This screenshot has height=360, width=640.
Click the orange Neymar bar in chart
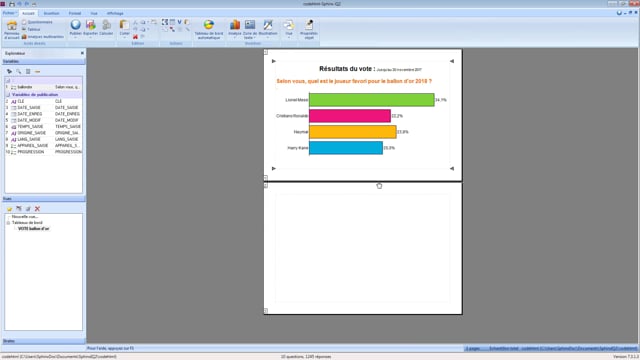click(353, 132)
